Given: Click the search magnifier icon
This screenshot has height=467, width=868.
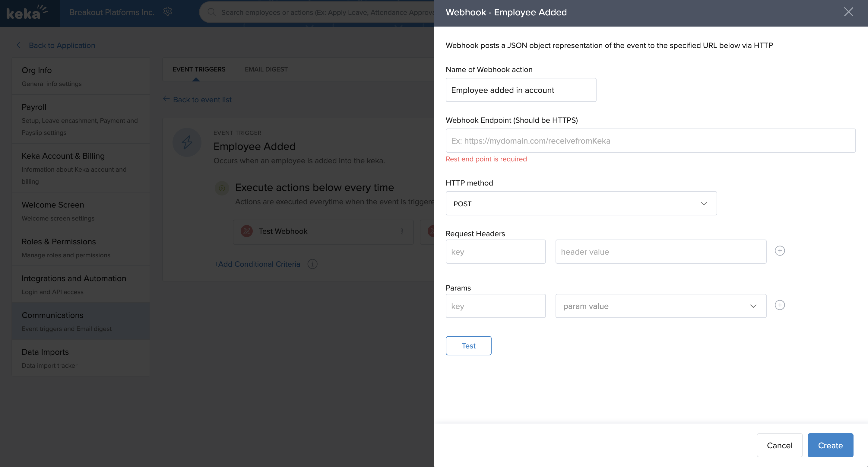Looking at the screenshot, I should [212, 12].
